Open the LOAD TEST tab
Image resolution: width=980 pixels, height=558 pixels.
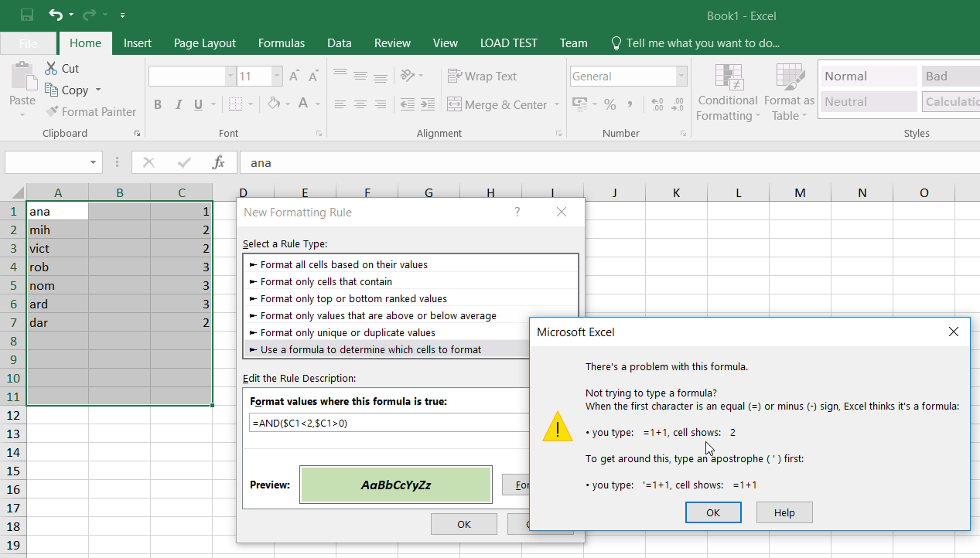(x=508, y=43)
